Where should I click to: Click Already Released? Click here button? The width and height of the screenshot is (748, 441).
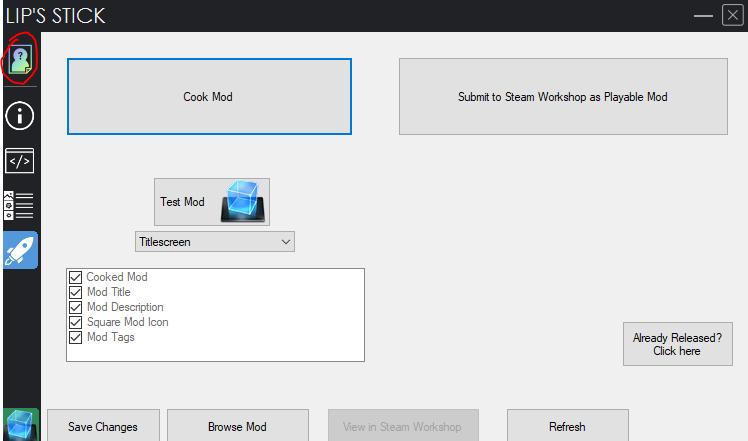677,344
